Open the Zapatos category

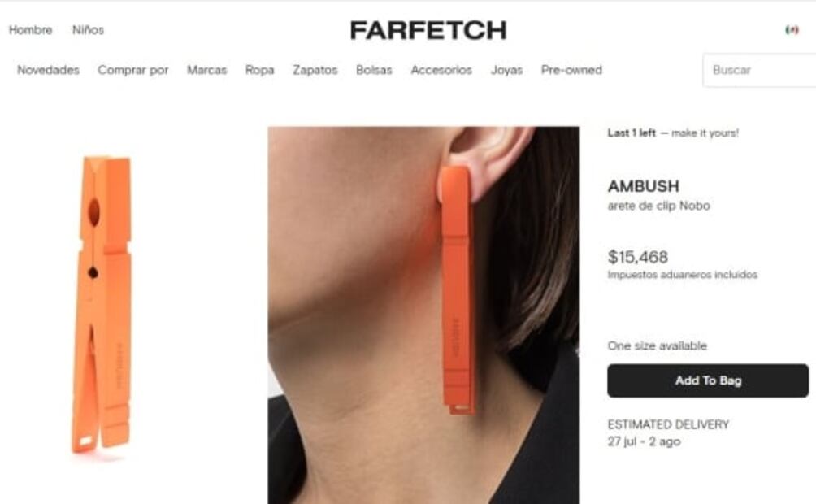(315, 70)
